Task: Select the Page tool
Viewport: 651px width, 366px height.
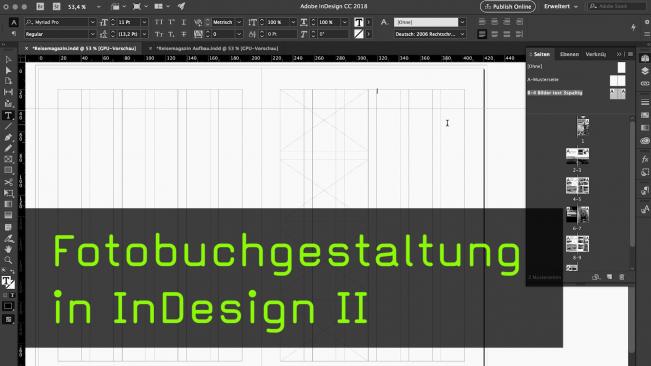Action: pos(8,81)
